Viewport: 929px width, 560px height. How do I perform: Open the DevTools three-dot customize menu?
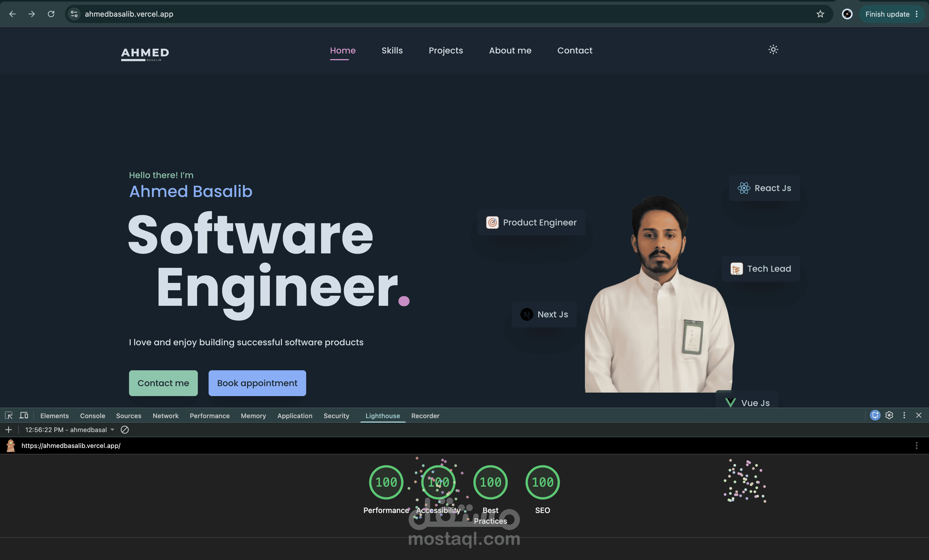tap(904, 415)
